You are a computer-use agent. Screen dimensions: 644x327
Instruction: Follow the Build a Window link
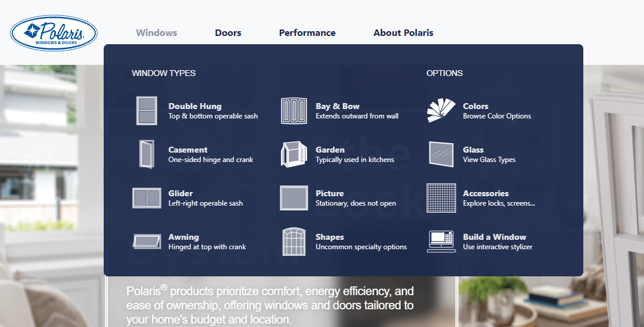point(494,237)
